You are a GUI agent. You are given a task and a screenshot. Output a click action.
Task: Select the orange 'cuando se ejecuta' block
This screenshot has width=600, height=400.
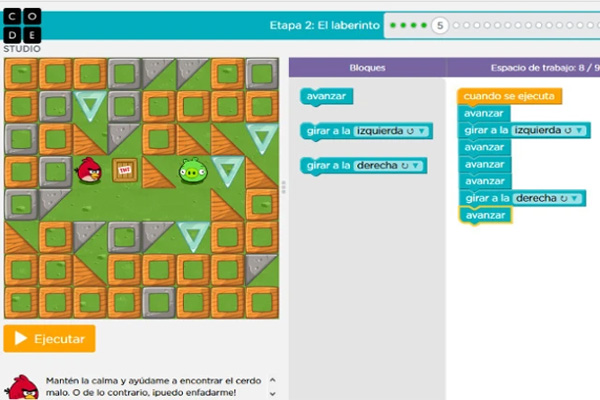coord(509,96)
